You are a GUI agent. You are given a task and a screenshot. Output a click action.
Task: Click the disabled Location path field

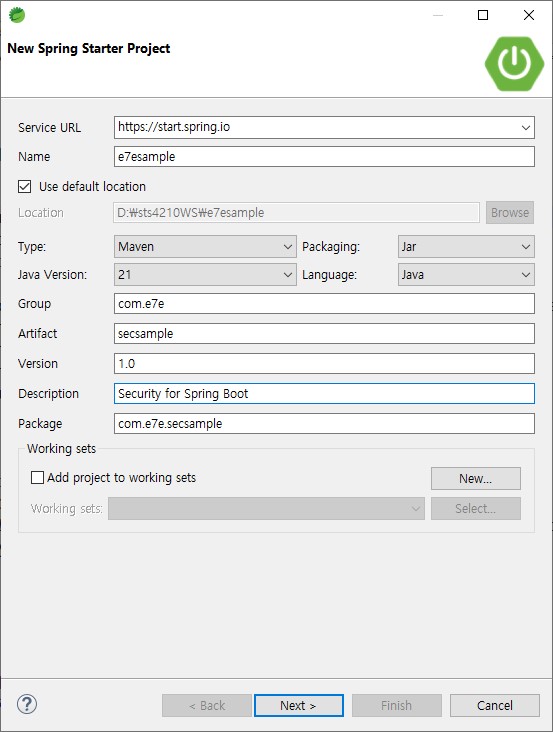tap(296, 213)
